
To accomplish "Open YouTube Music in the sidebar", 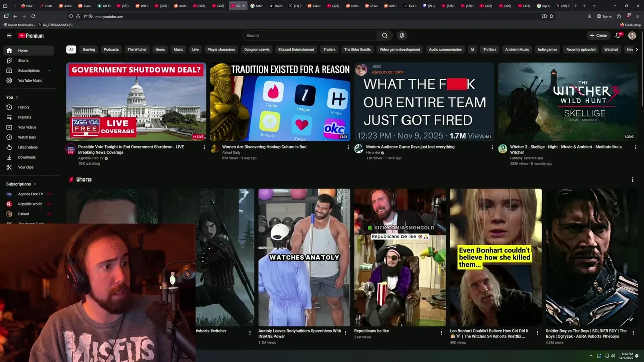I will coord(28,80).
